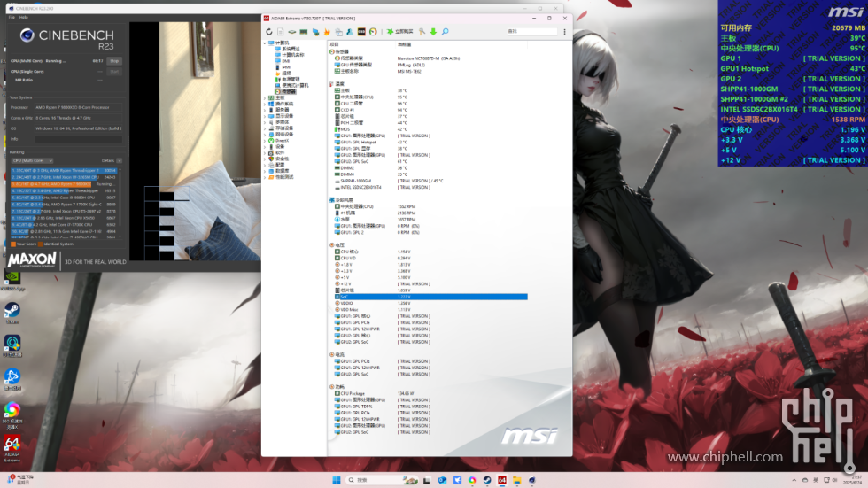Show hidden system tray icons chevron
868x488 pixels.
[794, 480]
